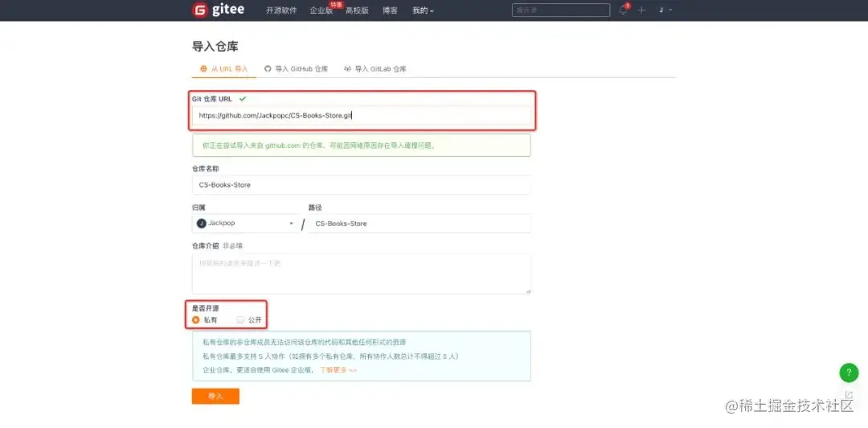The image size is (868, 428).
Task: Switch to 导入 GitHub 仓库 tab
Action: pyautogui.click(x=296, y=68)
